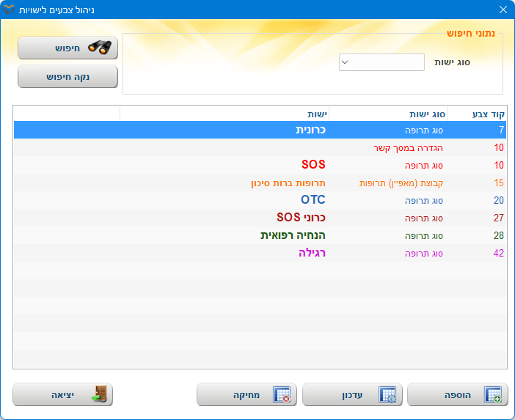The height and width of the screenshot is (420, 515).
Task: Select the הנחיה רפואית row
Action: (260, 235)
